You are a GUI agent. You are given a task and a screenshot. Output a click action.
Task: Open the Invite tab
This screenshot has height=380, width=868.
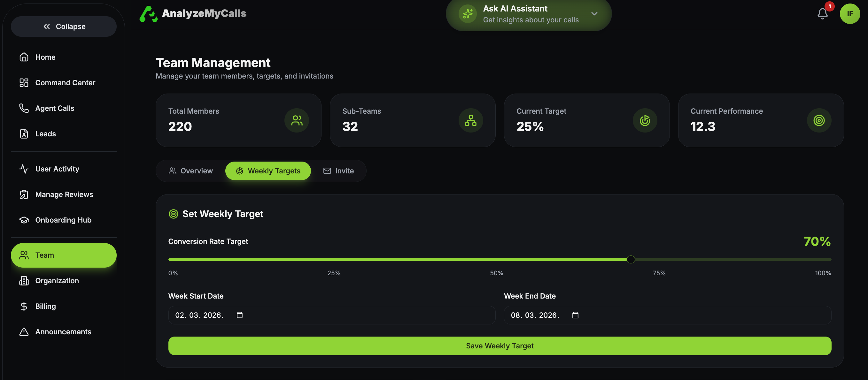click(x=338, y=171)
